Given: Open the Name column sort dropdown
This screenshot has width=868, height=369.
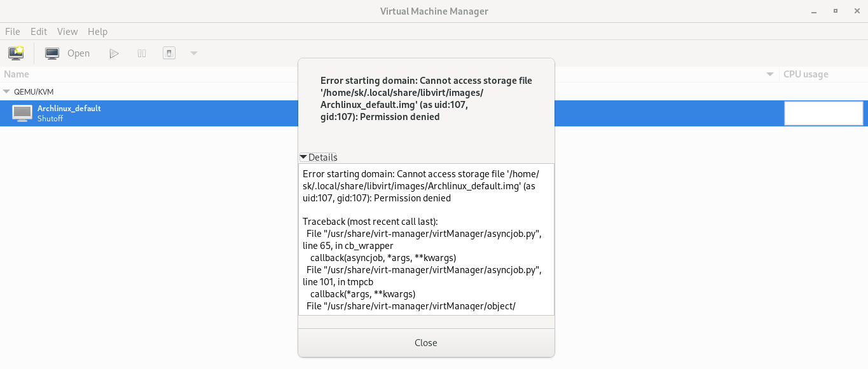Looking at the screenshot, I should coord(769,74).
